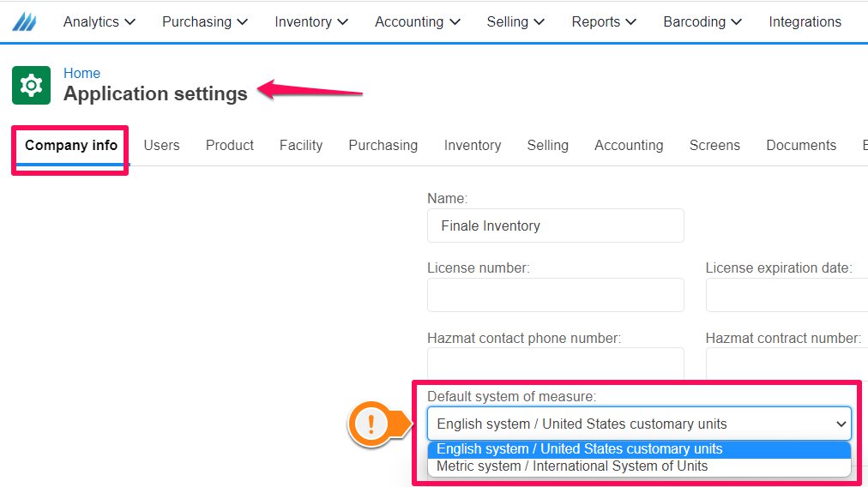Choose Metric system / International System of Units option
868x487 pixels.
tap(639, 466)
